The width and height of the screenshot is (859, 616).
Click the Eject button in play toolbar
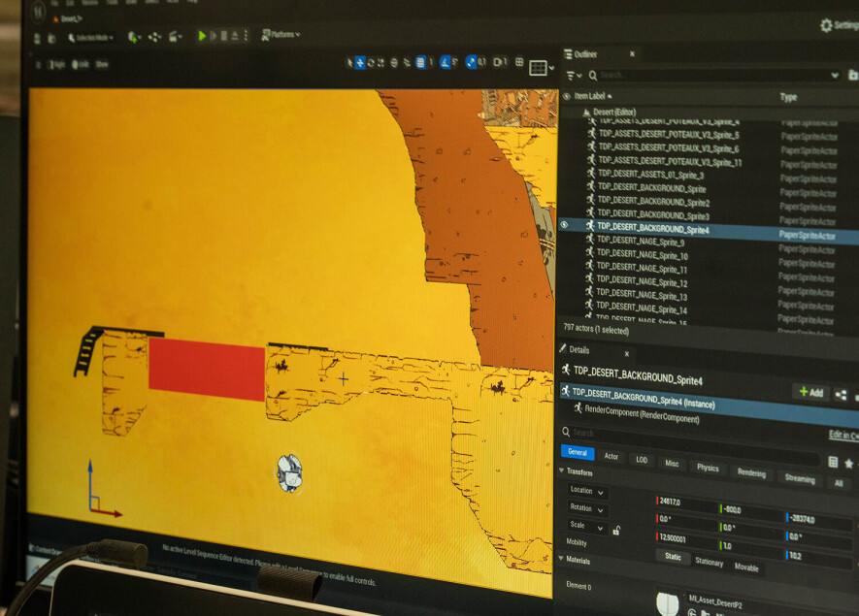[235, 36]
